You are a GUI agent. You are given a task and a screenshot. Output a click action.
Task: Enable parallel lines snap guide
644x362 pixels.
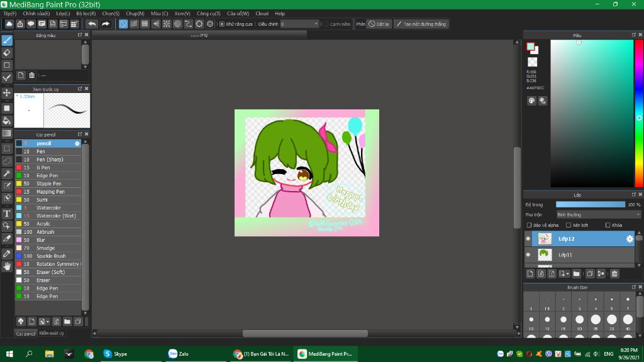134,24
